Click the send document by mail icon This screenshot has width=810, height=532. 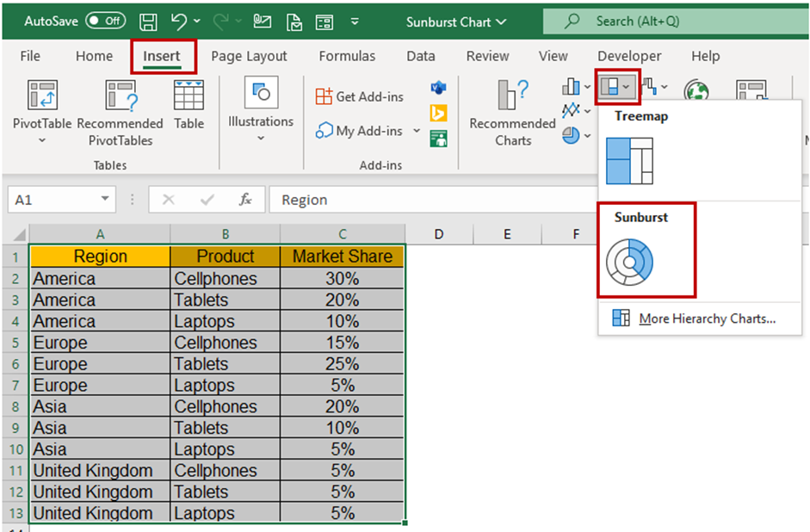pyautogui.click(x=294, y=22)
